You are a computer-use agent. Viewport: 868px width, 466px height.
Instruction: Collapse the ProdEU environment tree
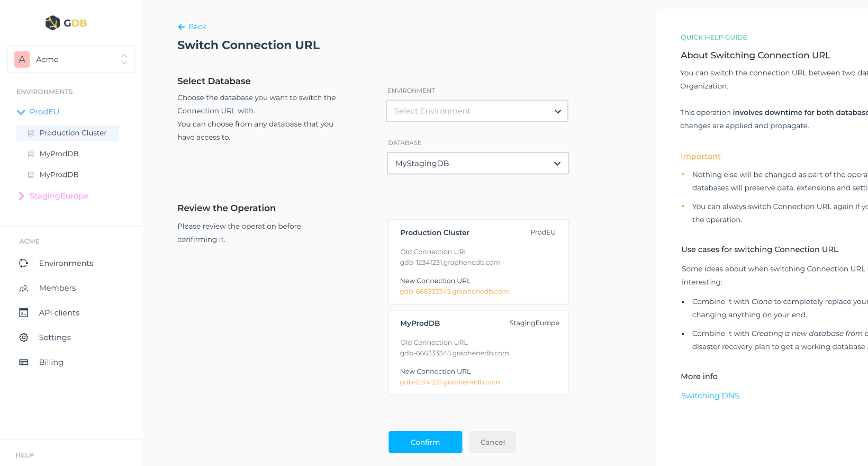pyautogui.click(x=21, y=112)
